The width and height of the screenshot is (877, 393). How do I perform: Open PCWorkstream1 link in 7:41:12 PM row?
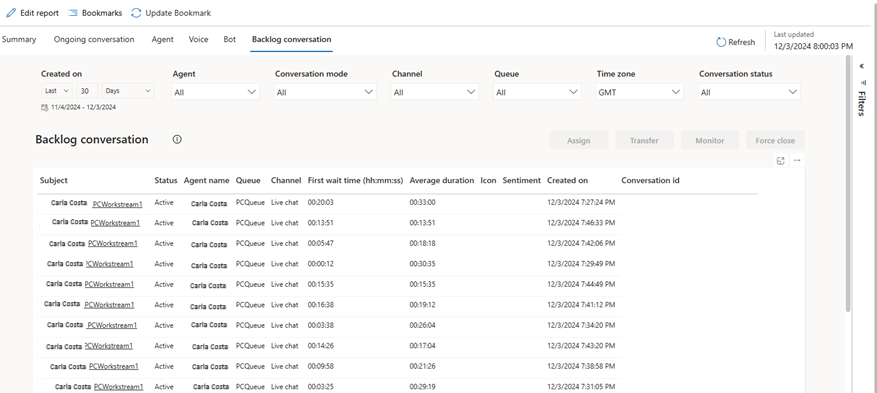[x=109, y=305]
